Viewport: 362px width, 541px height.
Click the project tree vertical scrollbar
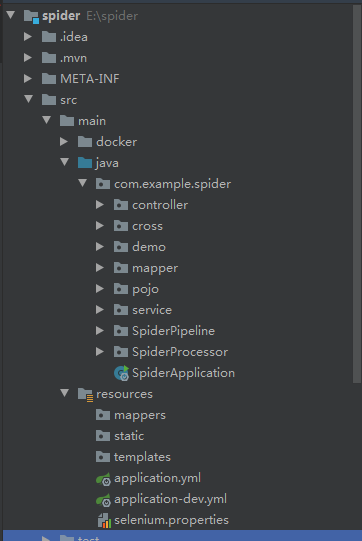(356, 193)
